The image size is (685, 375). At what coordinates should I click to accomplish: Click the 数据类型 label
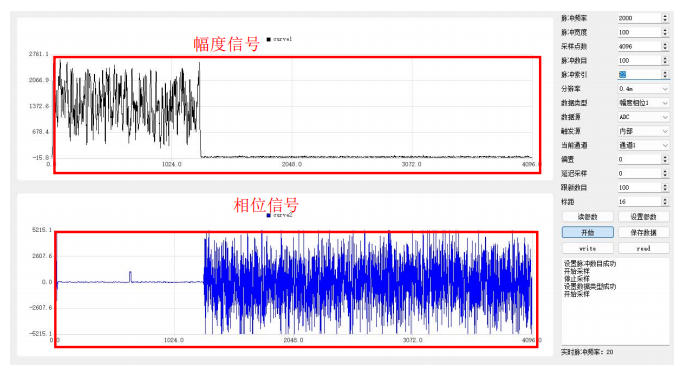(574, 103)
